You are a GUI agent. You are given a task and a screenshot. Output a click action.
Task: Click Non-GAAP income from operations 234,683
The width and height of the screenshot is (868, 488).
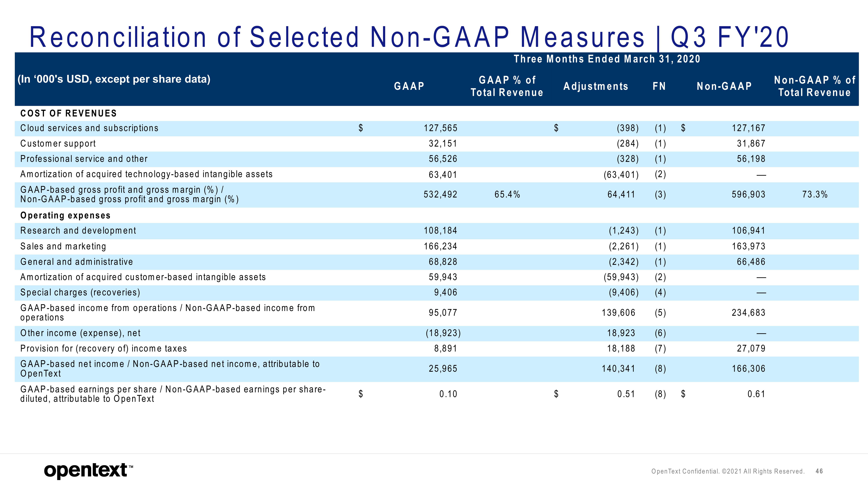(x=748, y=312)
